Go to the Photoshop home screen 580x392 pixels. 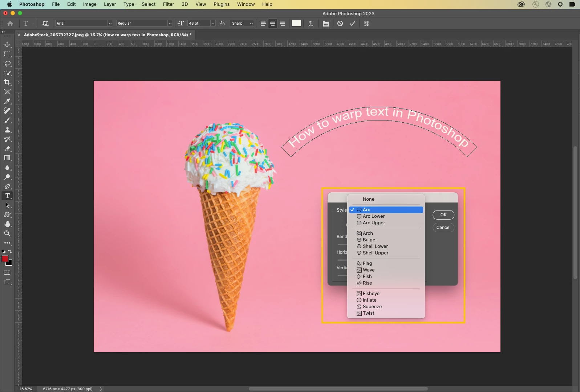tap(10, 23)
